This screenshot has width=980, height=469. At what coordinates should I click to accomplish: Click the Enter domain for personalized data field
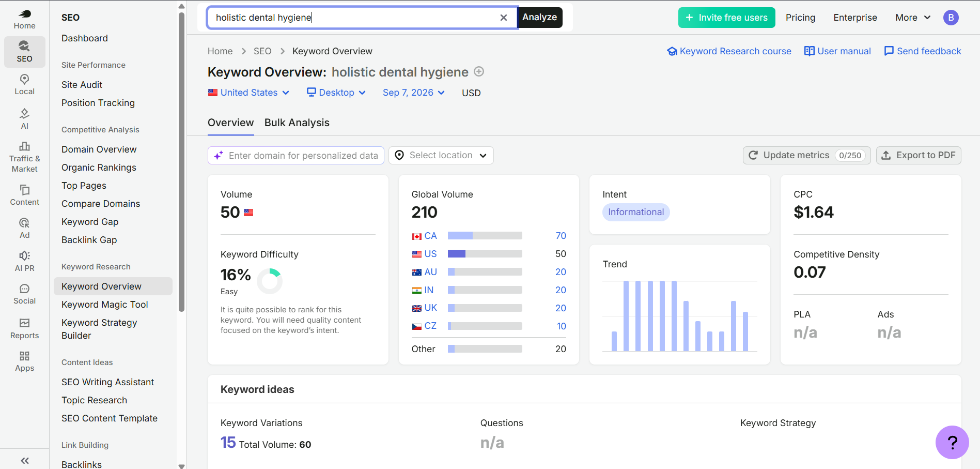pos(295,155)
